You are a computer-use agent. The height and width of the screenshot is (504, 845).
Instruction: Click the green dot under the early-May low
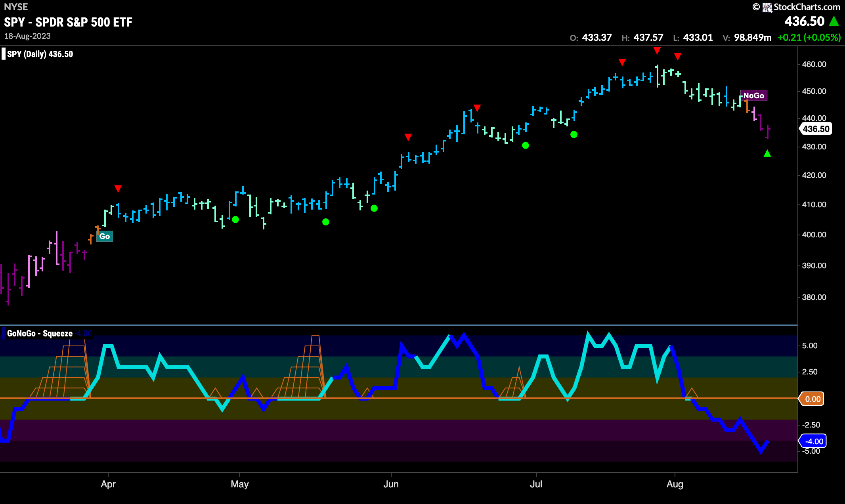tap(235, 220)
